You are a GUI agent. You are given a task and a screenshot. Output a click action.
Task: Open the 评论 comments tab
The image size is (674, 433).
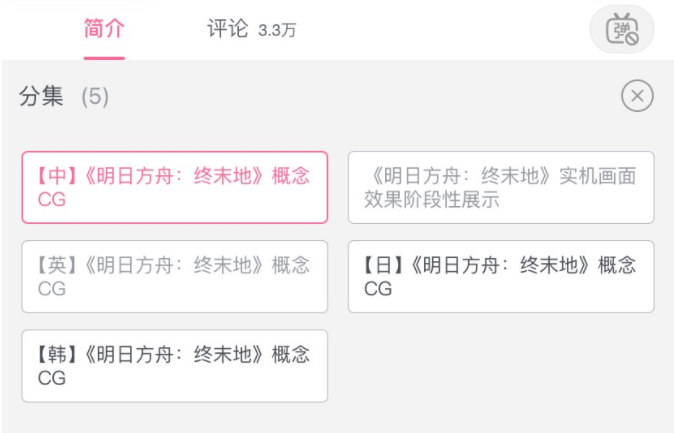(x=227, y=29)
